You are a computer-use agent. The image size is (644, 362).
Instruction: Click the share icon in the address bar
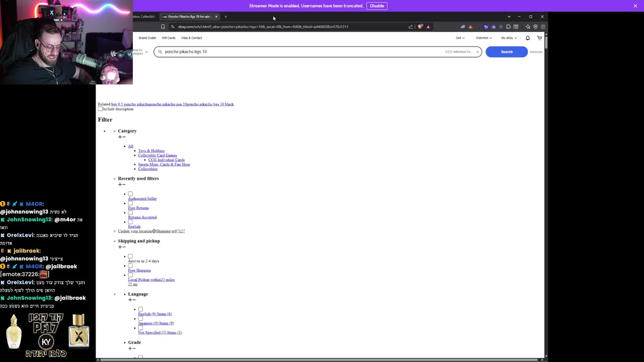coord(411,27)
